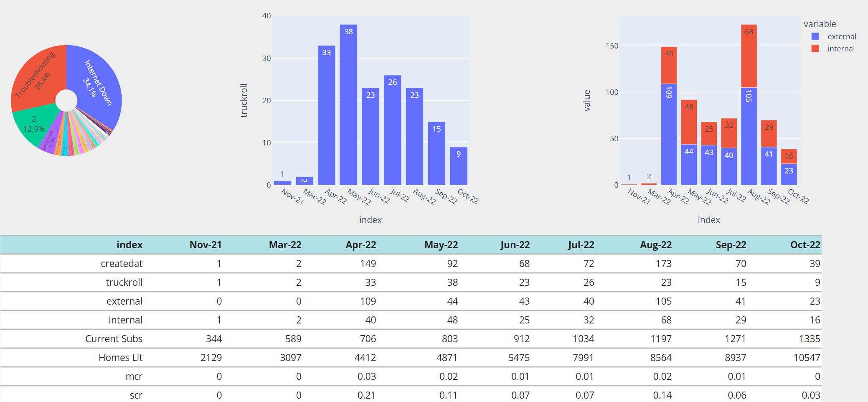Image resolution: width=868 pixels, height=402 pixels.
Task: Click the Aug-22 column header in table
Action: point(655,244)
